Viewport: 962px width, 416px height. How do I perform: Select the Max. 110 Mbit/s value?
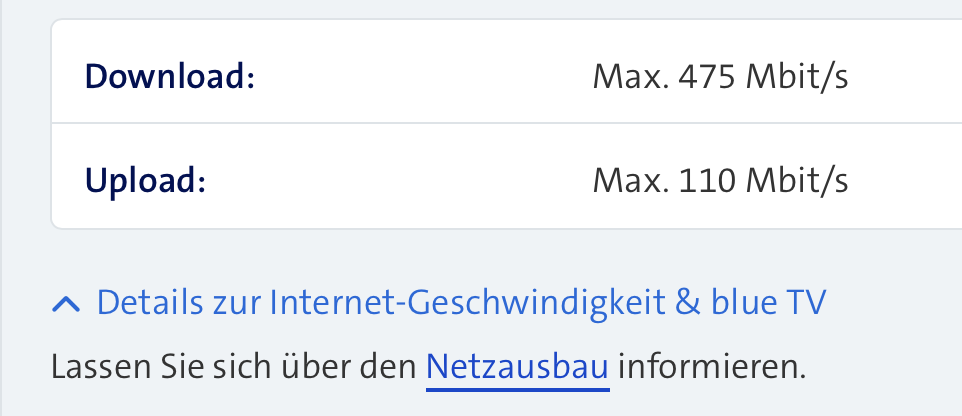(x=720, y=181)
